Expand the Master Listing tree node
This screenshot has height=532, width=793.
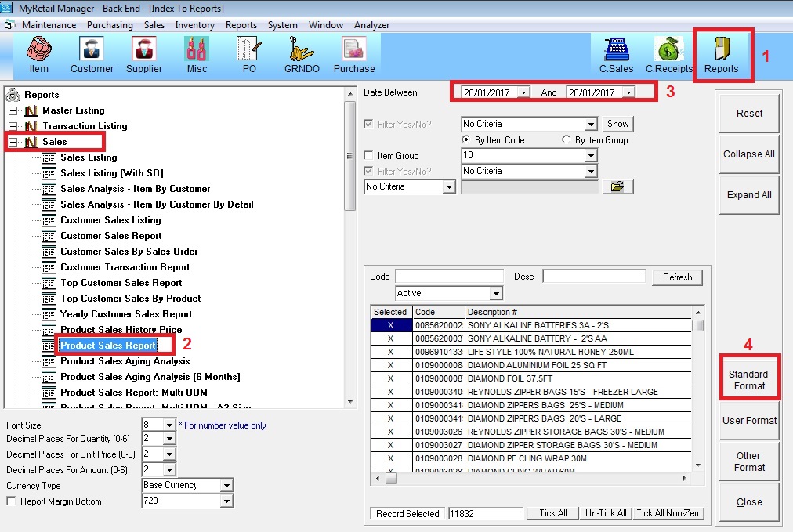[x=13, y=110]
